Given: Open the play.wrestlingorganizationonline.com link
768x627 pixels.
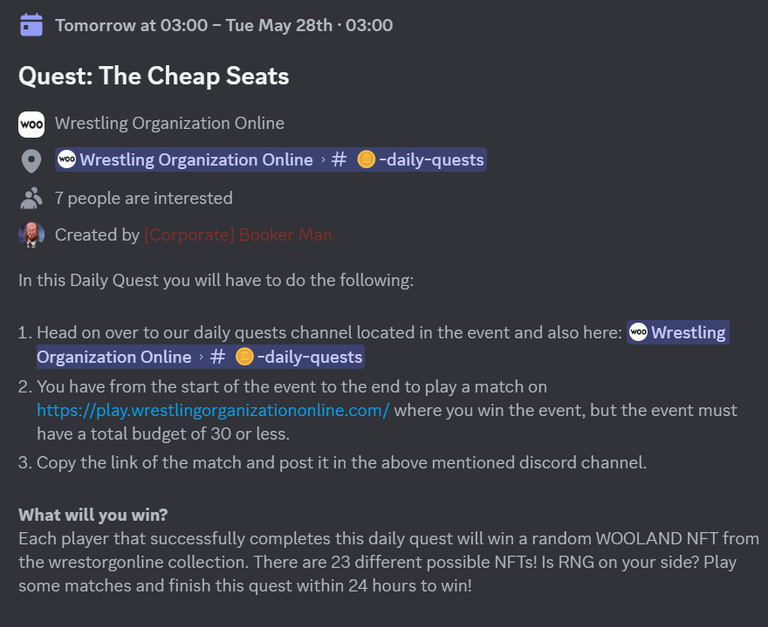Looking at the screenshot, I should pyautogui.click(x=213, y=410).
